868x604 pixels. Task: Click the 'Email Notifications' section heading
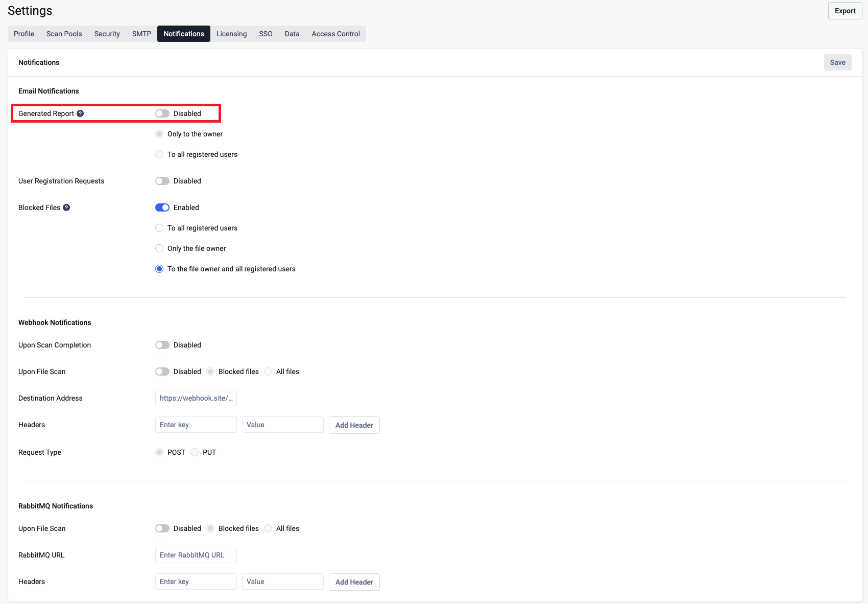tap(49, 91)
